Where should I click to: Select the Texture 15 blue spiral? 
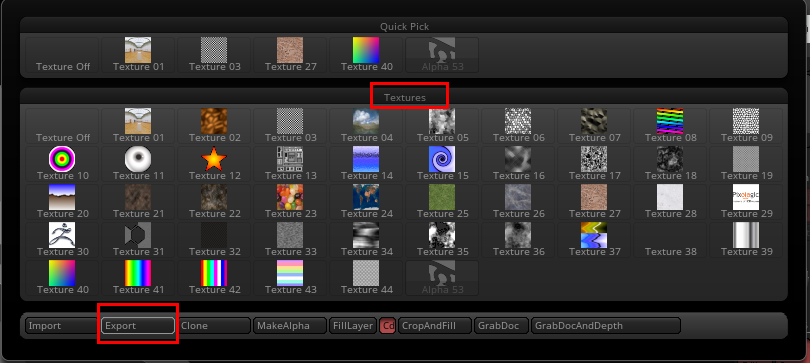click(442, 164)
